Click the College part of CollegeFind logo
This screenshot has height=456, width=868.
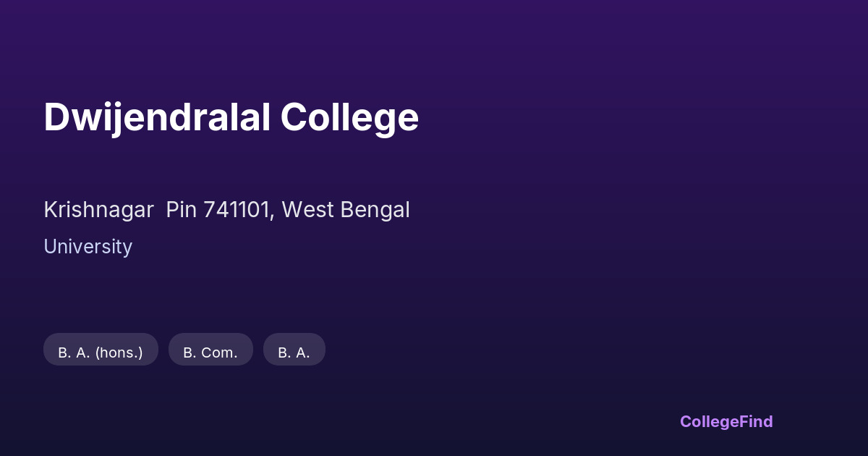pos(710,421)
